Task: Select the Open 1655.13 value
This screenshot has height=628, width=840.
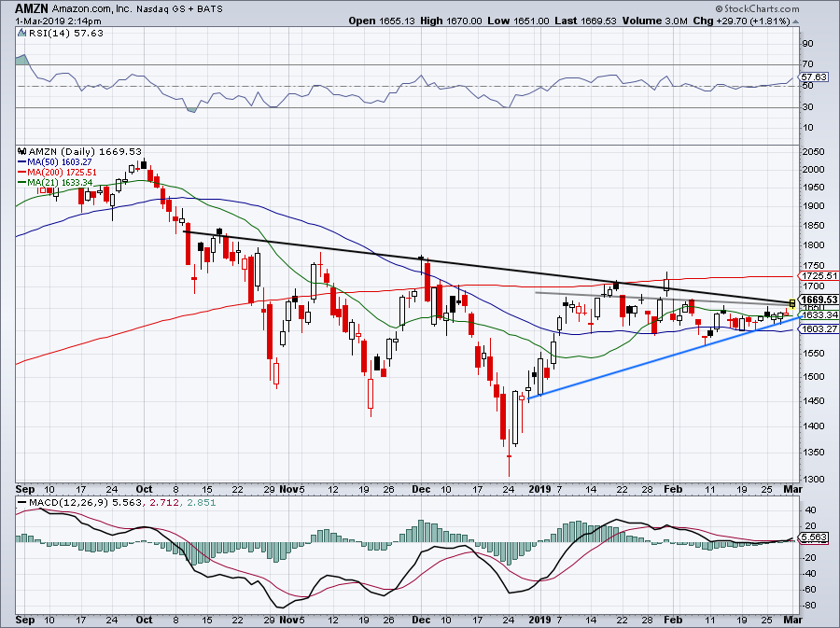Action: tap(382, 21)
